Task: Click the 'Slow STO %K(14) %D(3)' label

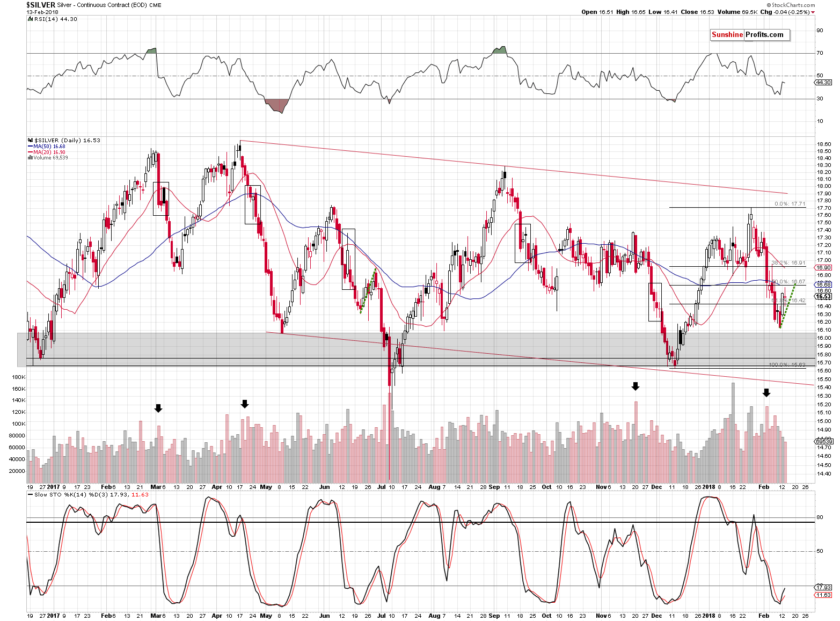Action: click(71, 495)
